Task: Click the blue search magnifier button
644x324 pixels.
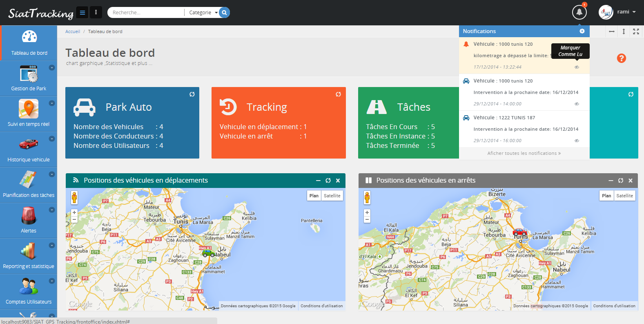Action: [224, 13]
